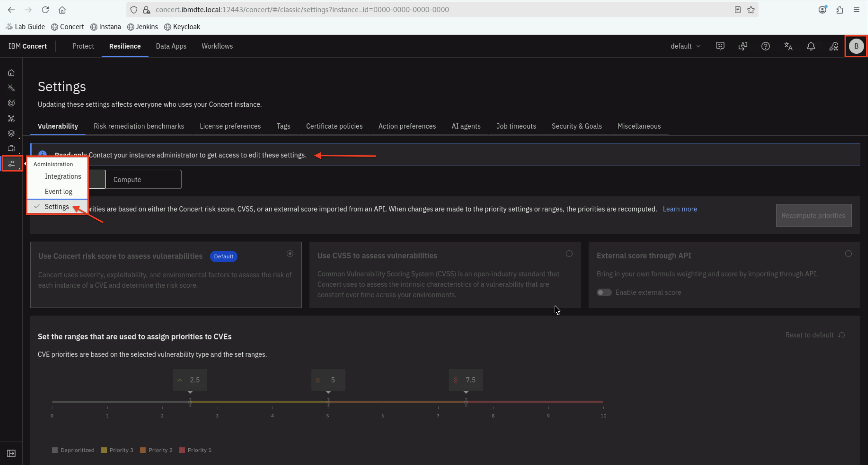This screenshot has height=465, width=868.
Task: Open the language translate icon
Action: pos(788,46)
